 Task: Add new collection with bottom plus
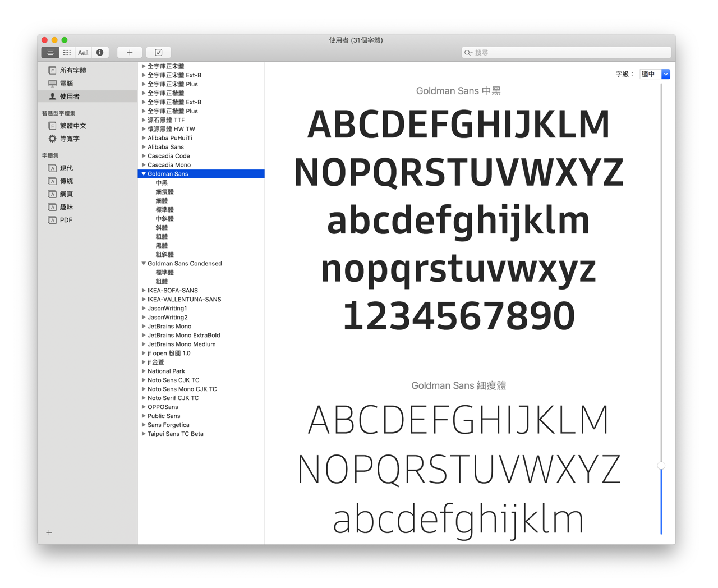click(x=49, y=532)
